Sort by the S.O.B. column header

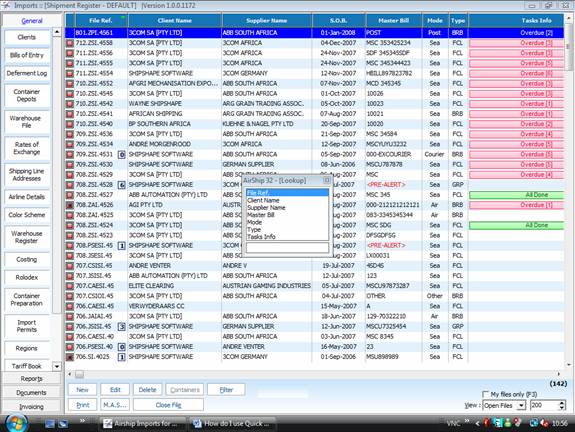pos(338,21)
